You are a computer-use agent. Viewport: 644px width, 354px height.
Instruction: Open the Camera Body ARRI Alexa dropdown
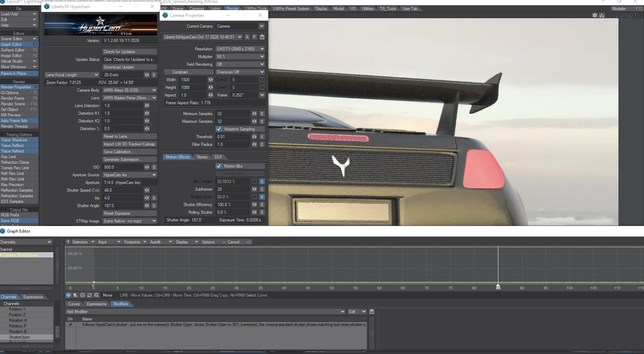point(130,90)
